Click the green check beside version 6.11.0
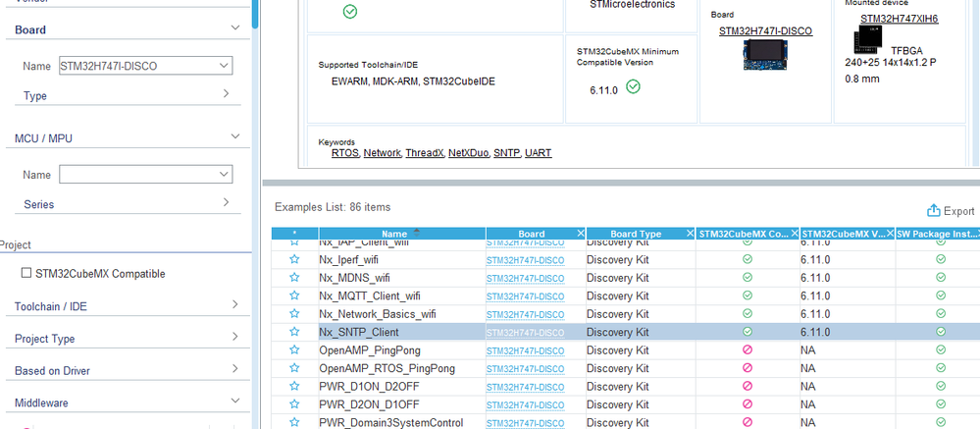This screenshot has height=429, width=980. [633, 87]
